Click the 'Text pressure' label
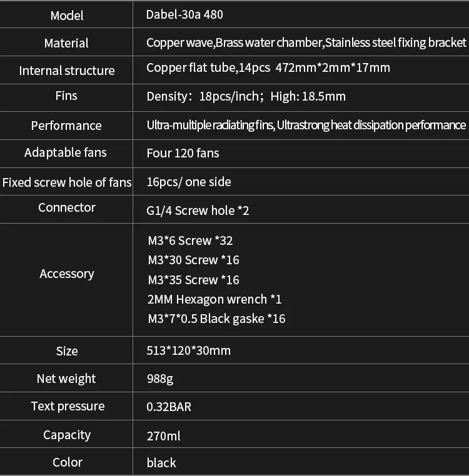469x476 pixels. [x=68, y=407]
